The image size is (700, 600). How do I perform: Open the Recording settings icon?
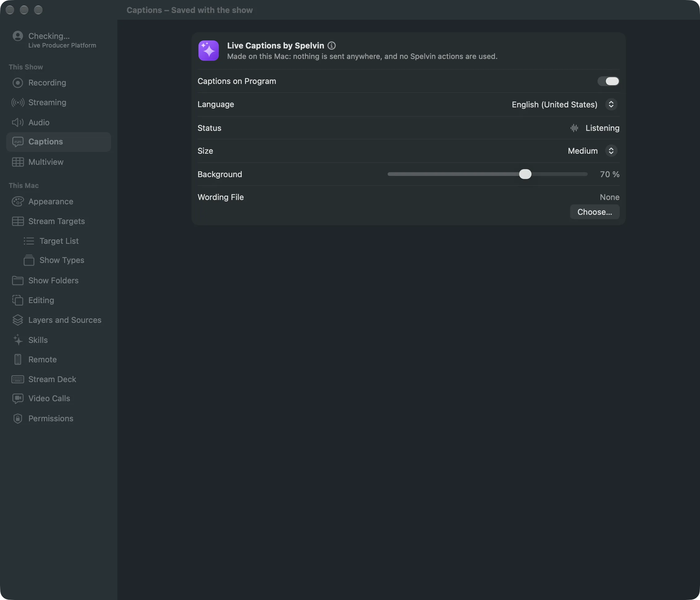(18, 83)
